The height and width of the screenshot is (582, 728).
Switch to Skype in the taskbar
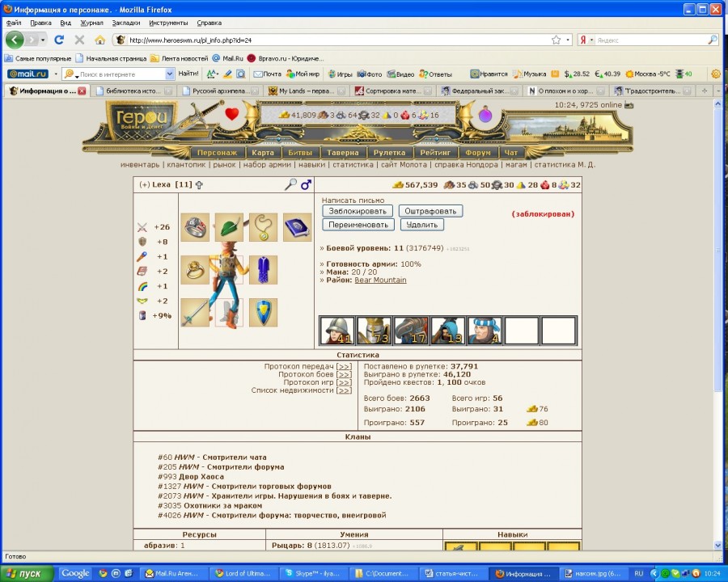pyautogui.click(x=312, y=574)
